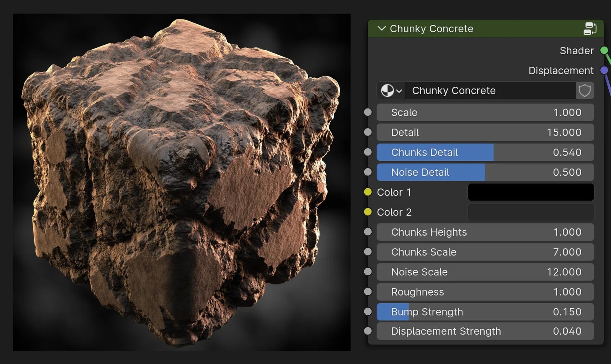This screenshot has height=364, width=611.
Task: Click the Roughness input socket
Action: point(367,291)
